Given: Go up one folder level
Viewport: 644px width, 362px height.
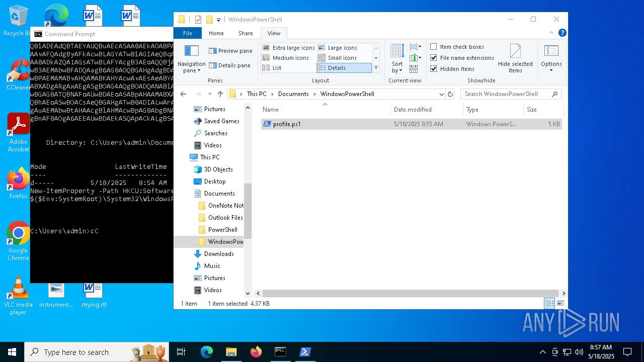Looking at the screenshot, I should [x=220, y=94].
